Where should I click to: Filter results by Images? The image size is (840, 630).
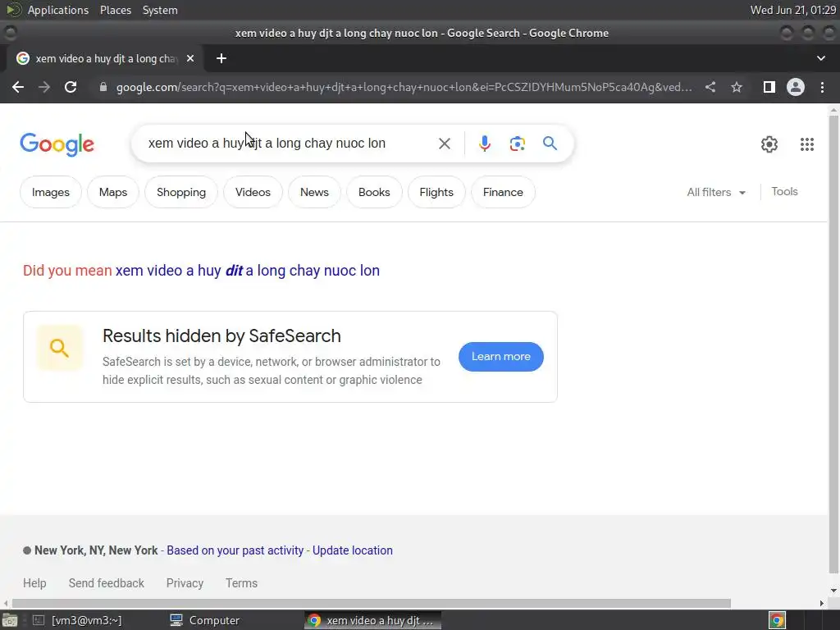[50, 192]
